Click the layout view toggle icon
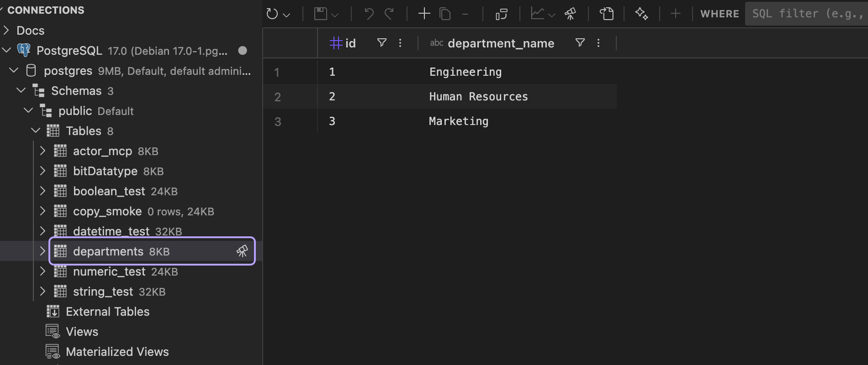 502,14
